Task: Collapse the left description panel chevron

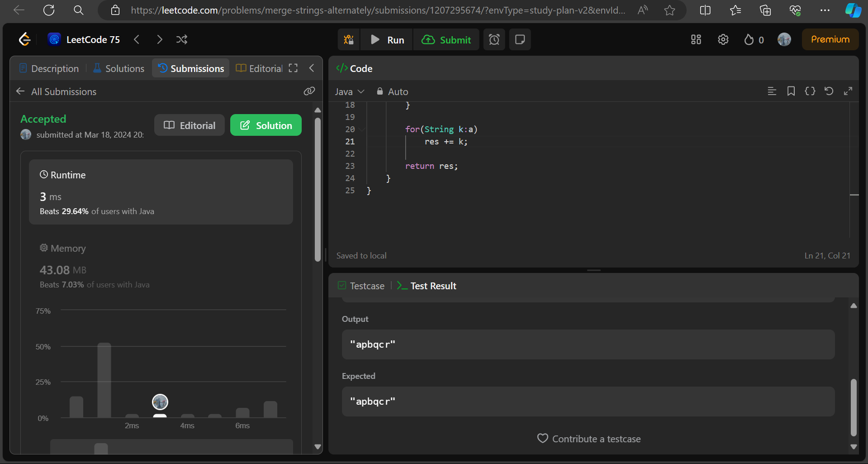Action: (311, 68)
